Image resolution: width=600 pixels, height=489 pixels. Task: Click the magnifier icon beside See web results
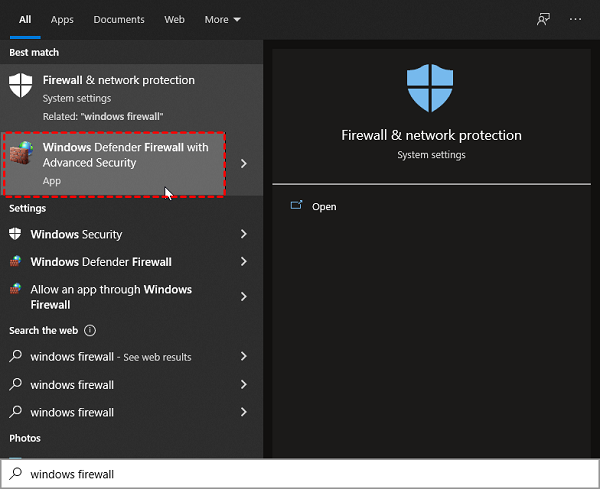pos(15,356)
